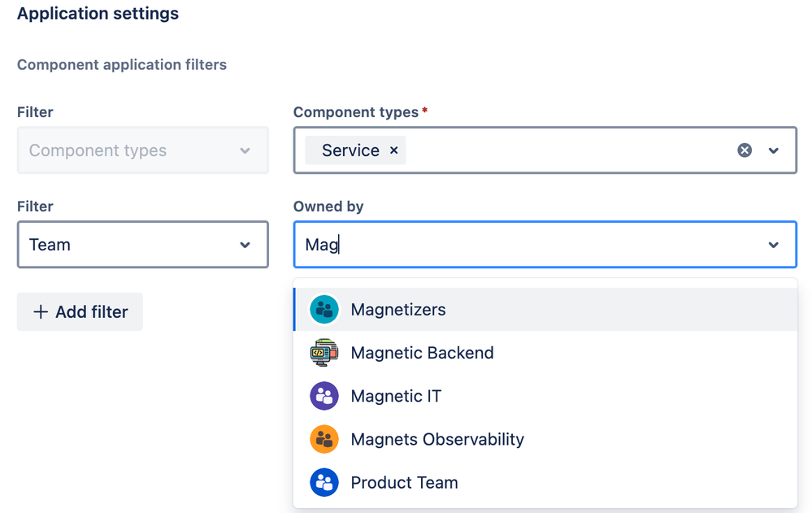Image resolution: width=812 pixels, height=513 pixels.
Task: Clear all selected component types
Action: (x=745, y=150)
